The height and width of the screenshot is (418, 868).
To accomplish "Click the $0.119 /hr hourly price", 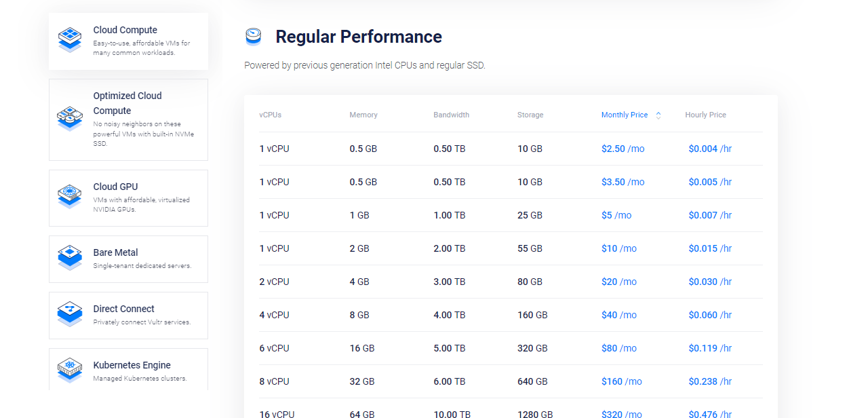I will [710, 348].
